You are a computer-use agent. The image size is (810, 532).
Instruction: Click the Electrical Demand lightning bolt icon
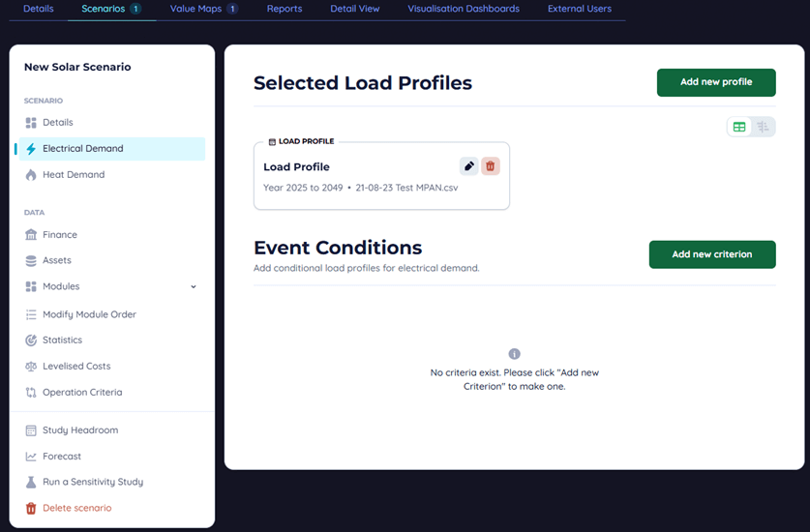click(x=31, y=149)
